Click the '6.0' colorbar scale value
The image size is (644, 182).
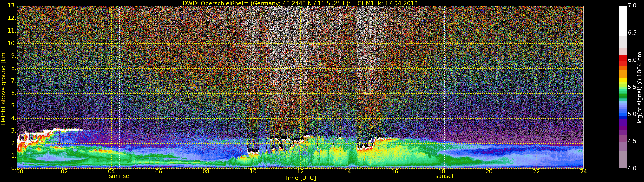(x=632, y=60)
